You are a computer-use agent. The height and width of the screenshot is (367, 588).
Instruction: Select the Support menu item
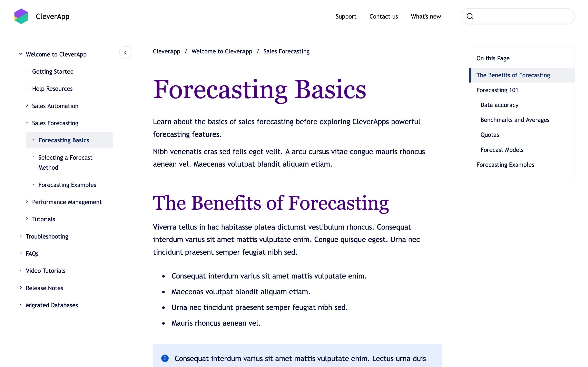(x=345, y=17)
